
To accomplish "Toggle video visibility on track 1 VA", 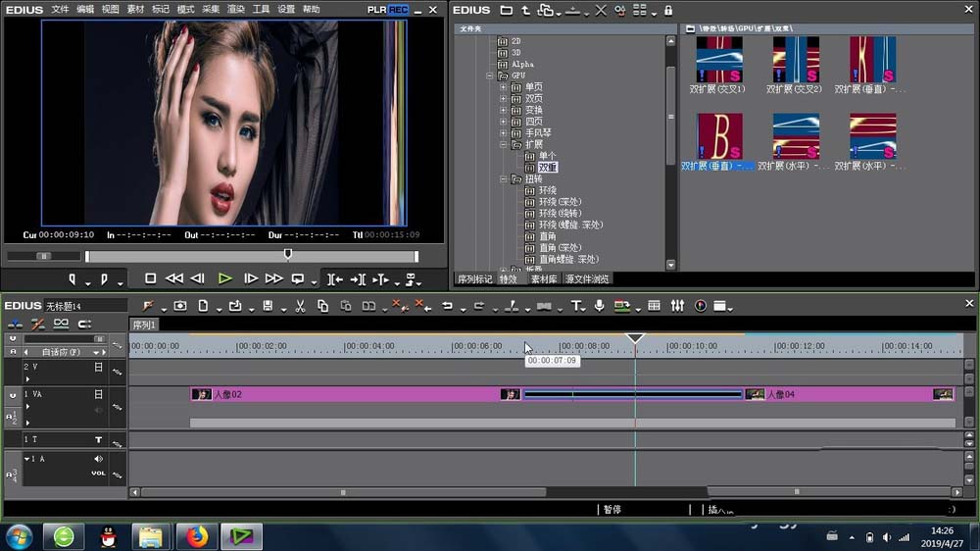I will (x=98, y=394).
